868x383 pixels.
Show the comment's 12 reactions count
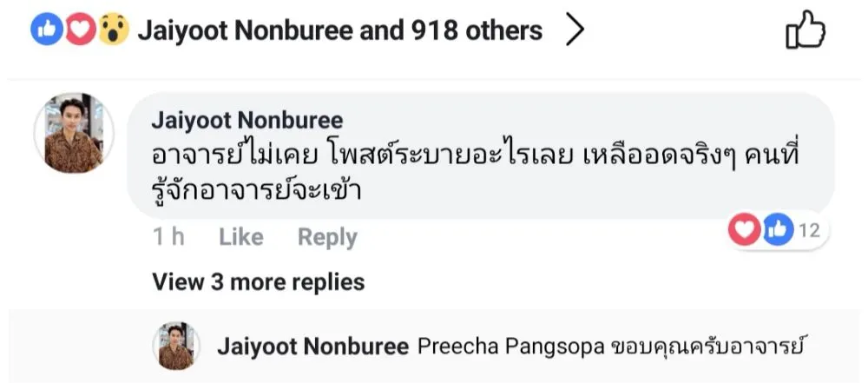(x=809, y=231)
